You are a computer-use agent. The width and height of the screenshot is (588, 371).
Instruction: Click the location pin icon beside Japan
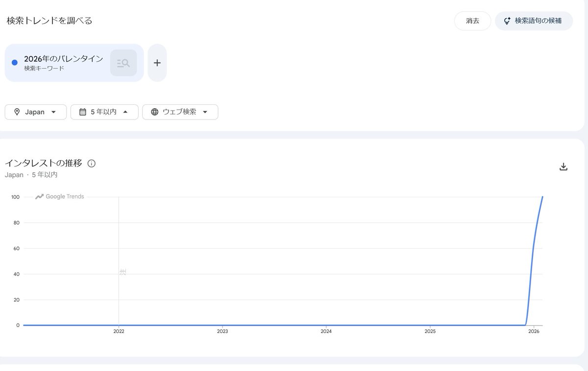pos(17,112)
